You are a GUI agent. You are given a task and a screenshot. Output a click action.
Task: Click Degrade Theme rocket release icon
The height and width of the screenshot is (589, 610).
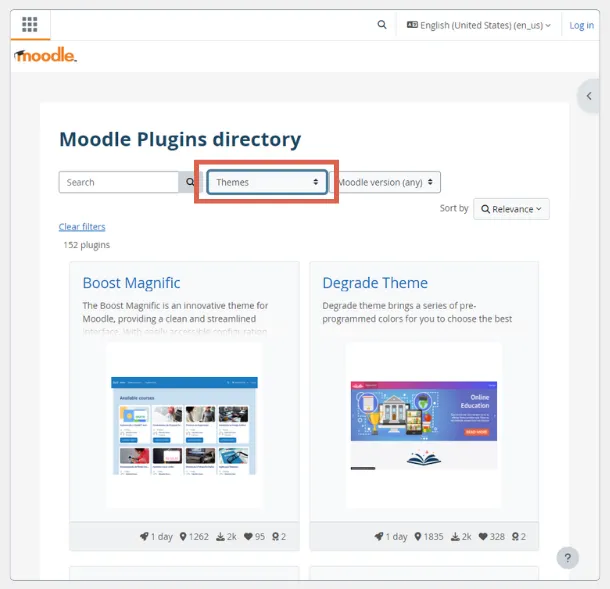pos(379,536)
